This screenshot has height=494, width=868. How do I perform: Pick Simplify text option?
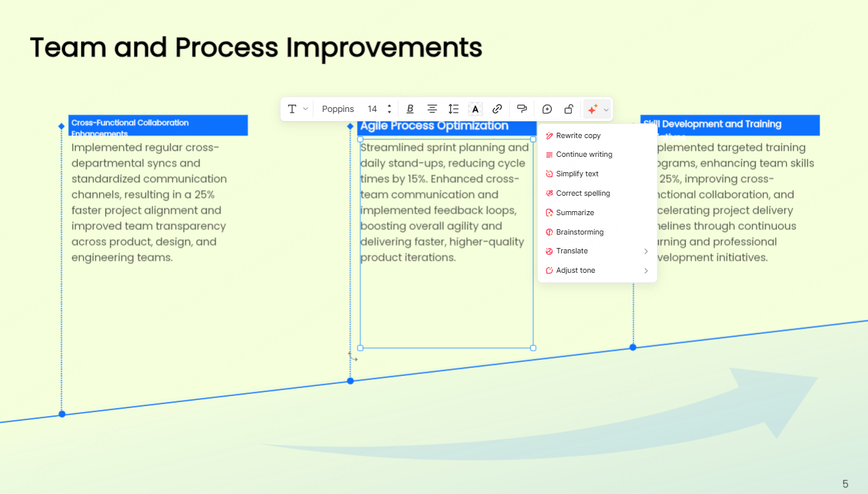[x=577, y=174]
